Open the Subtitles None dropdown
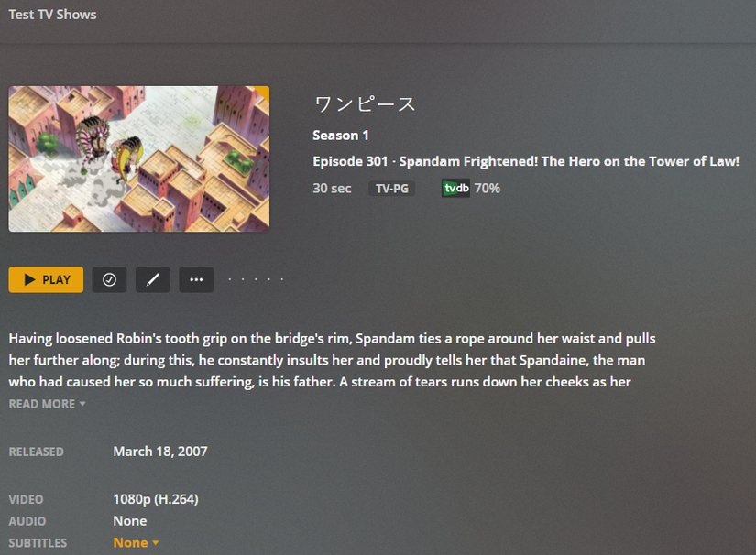Screen dimensions: 756x555 click(136, 542)
